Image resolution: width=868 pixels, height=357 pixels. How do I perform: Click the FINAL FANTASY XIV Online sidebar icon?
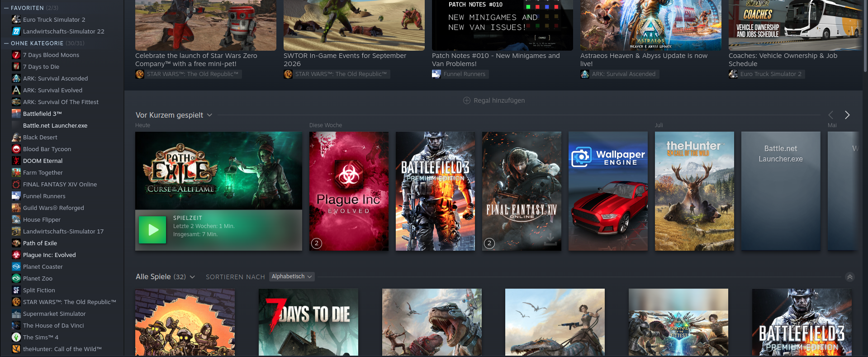tap(16, 184)
